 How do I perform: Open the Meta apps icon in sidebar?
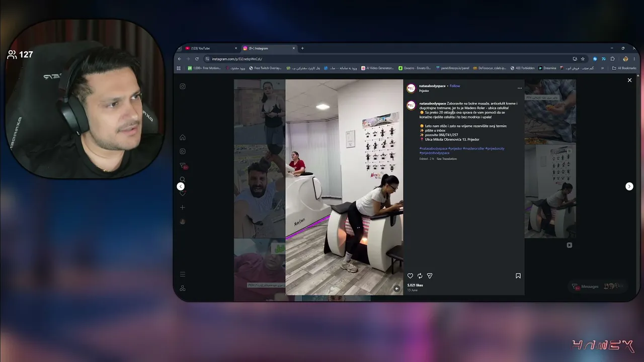tap(183, 288)
